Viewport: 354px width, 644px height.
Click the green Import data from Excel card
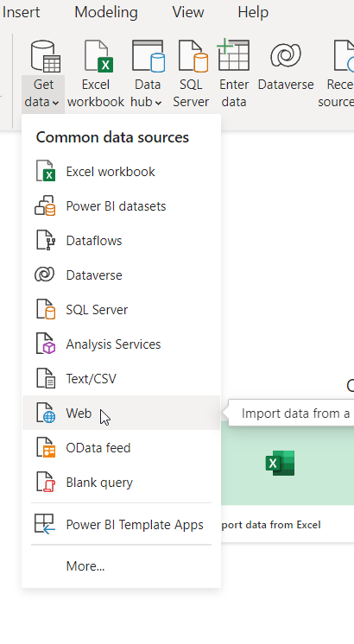(288, 481)
